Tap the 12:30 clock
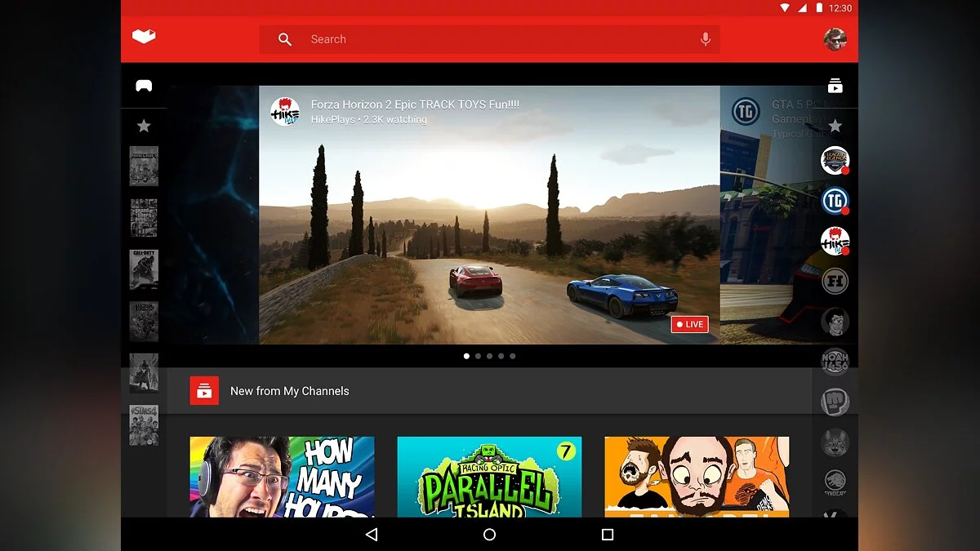This screenshot has width=980, height=551. 840,8
